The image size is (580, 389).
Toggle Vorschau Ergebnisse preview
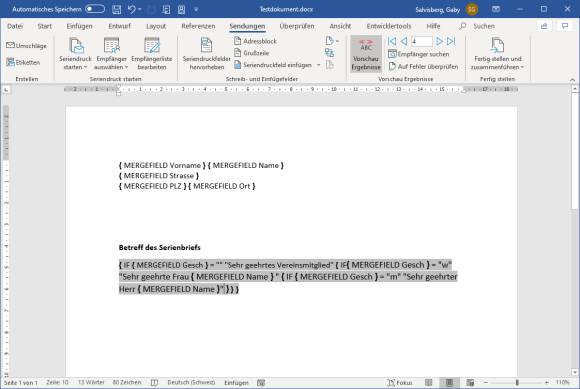click(366, 54)
